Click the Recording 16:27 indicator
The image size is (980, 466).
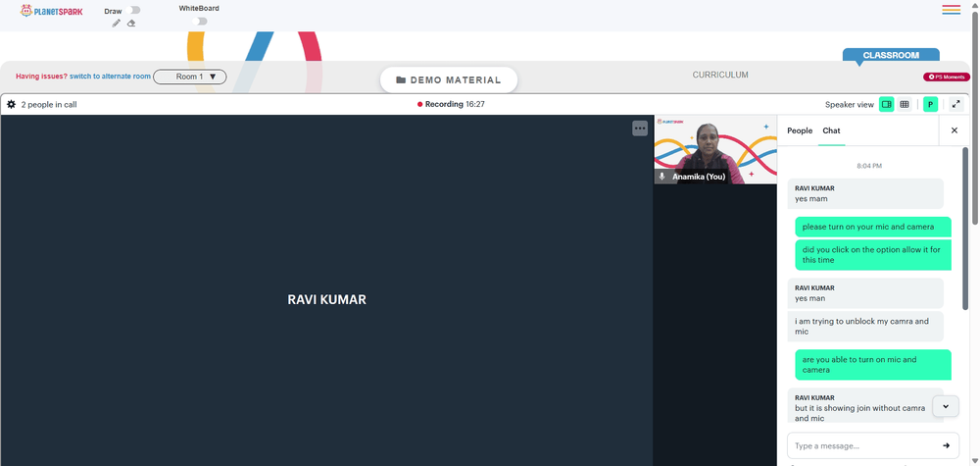point(451,104)
